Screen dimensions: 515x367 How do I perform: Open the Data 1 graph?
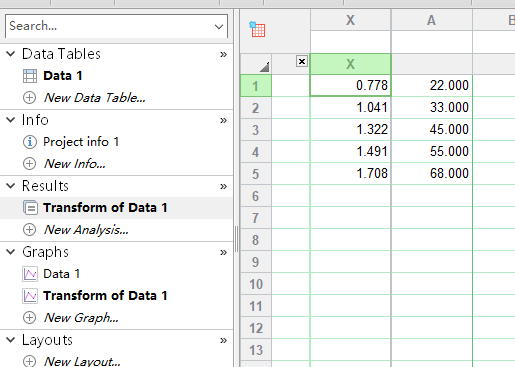pyautogui.click(x=62, y=274)
